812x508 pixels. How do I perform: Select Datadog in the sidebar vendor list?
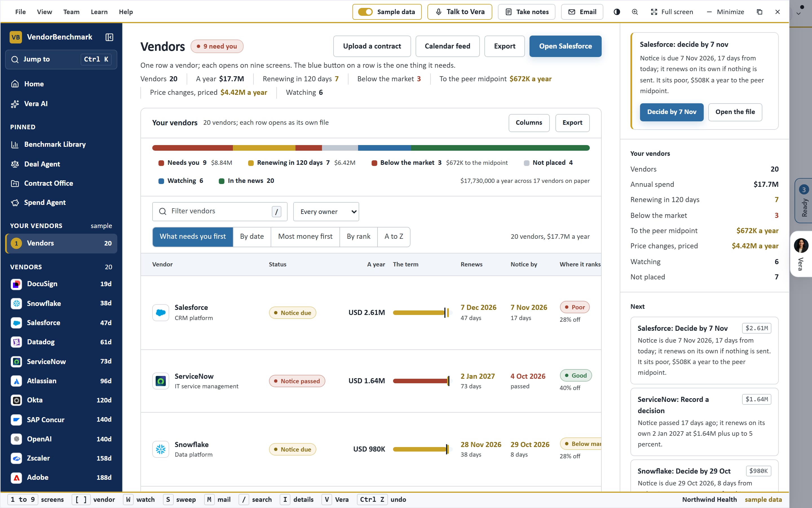(61, 342)
